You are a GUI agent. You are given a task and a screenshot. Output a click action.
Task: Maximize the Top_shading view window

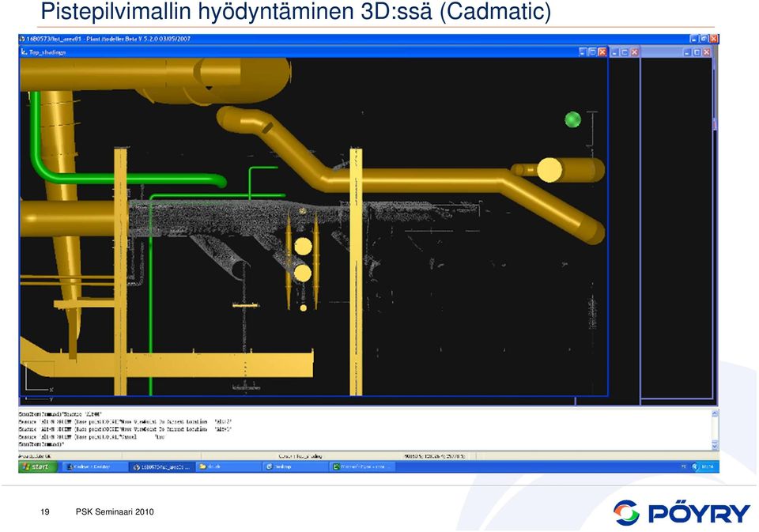point(592,52)
